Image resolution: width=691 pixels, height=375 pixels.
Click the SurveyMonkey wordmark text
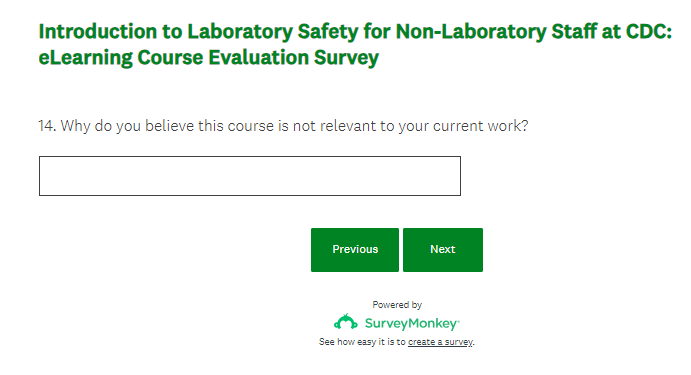pyautogui.click(x=411, y=324)
